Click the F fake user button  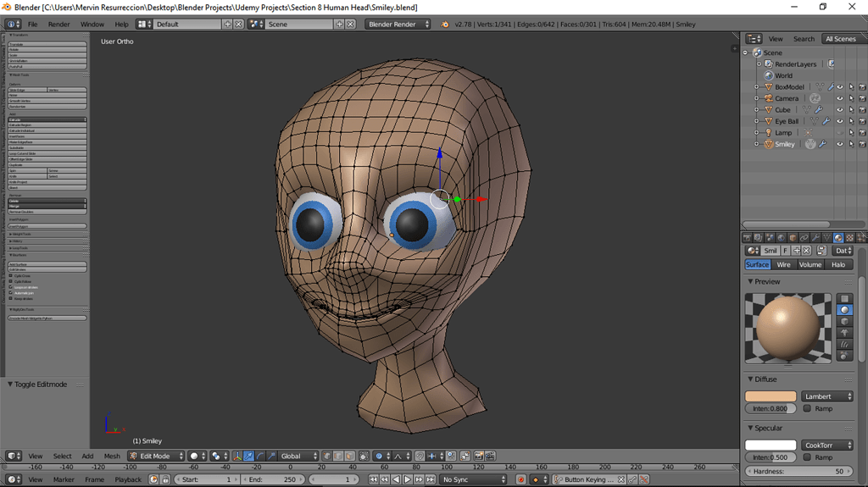[786, 251]
